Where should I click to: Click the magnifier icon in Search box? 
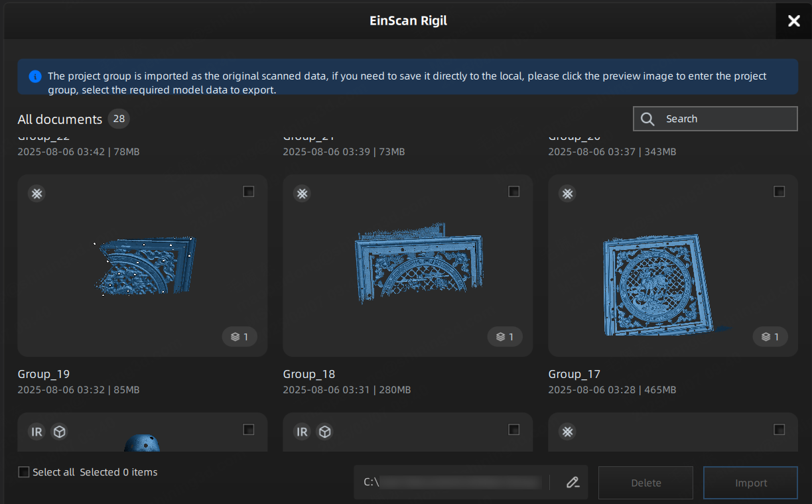click(x=648, y=119)
